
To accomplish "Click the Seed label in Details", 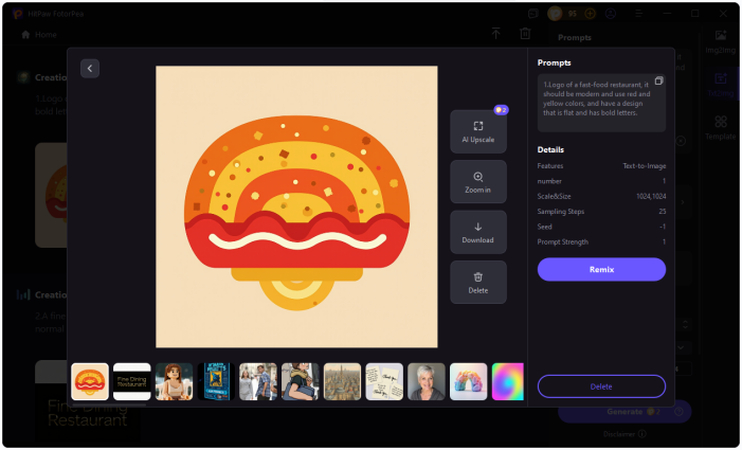I will point(545,227).
